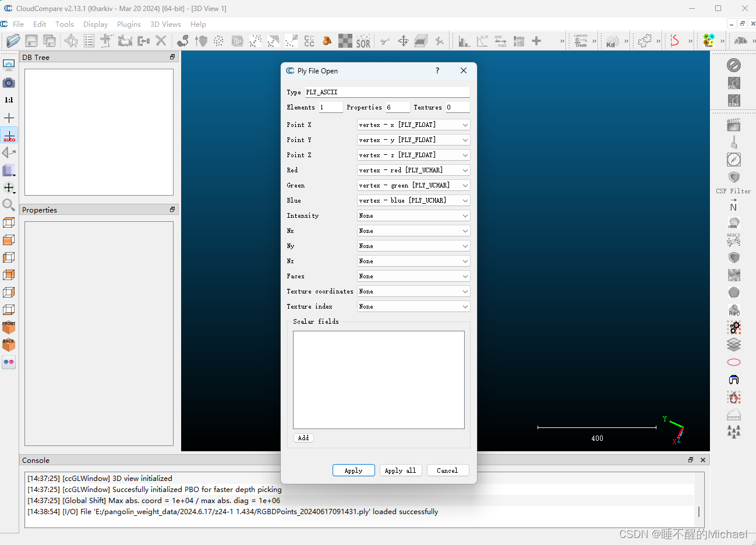The width and height of the screenshot is (756, 545).
Task: Open the Display menu
Action: 96,24
